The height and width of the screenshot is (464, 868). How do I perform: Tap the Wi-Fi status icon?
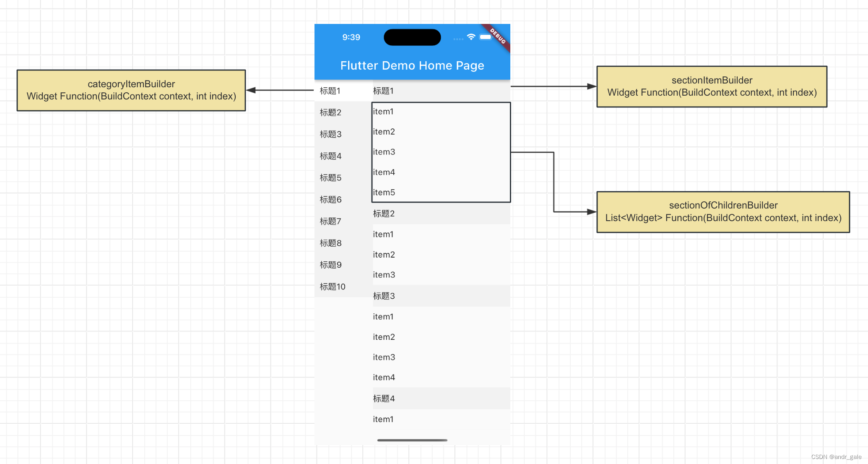(x=471, y=37)
